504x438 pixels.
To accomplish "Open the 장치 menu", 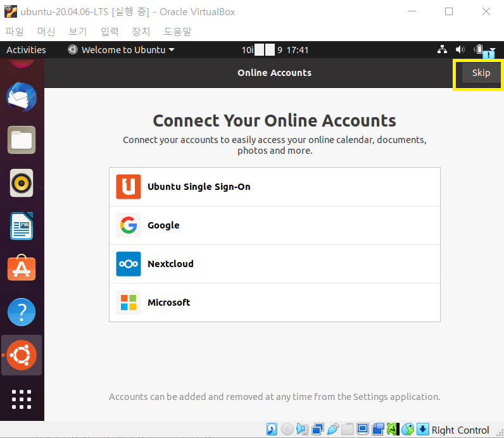I will tap(141, 32).
